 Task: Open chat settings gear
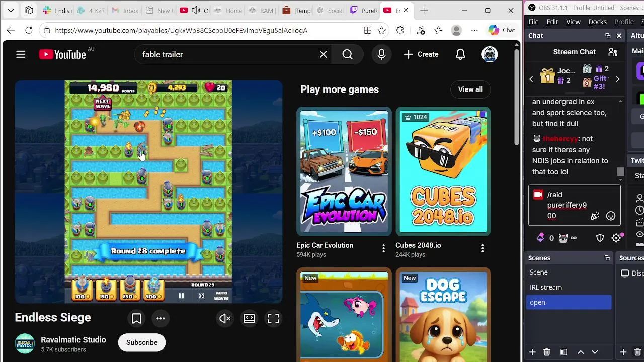coord(616,238)
